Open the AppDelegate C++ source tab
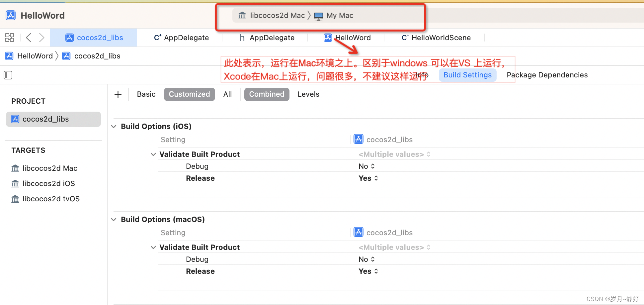Image resolution: width=644 pixels, height=305 pixels. point(181,38)
